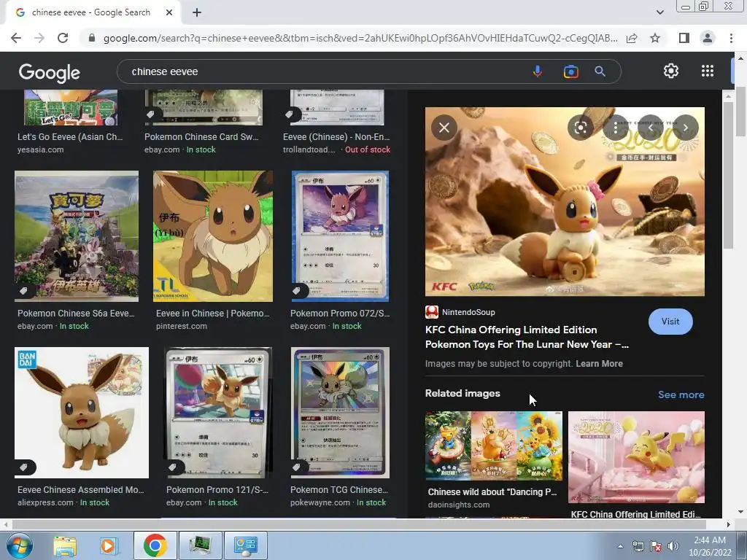The width and height of the screenshot is (747, 560).
Task: Open 'Eevee in Chinese | Pokemo...' image result
Action: point(213,236)
